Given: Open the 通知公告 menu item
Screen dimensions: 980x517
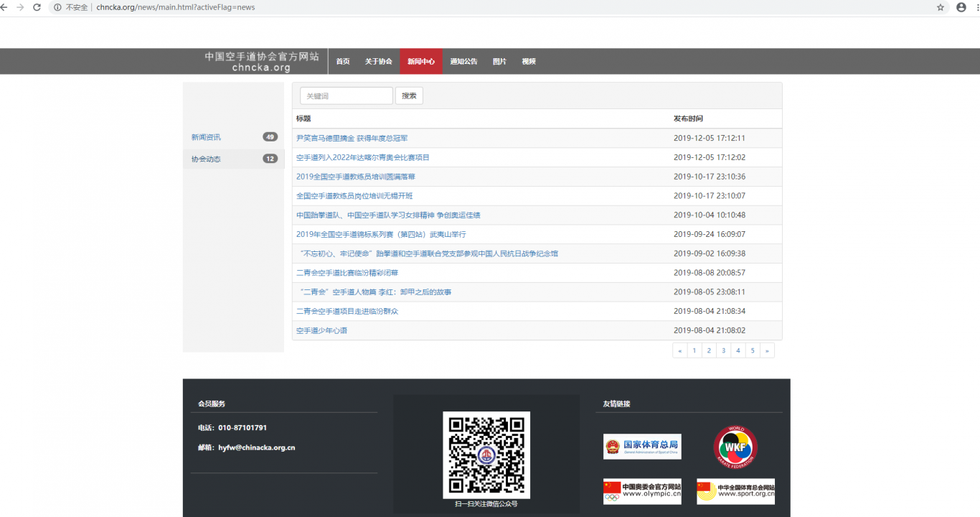Looking at the screenshot, I should click(463, 62).
